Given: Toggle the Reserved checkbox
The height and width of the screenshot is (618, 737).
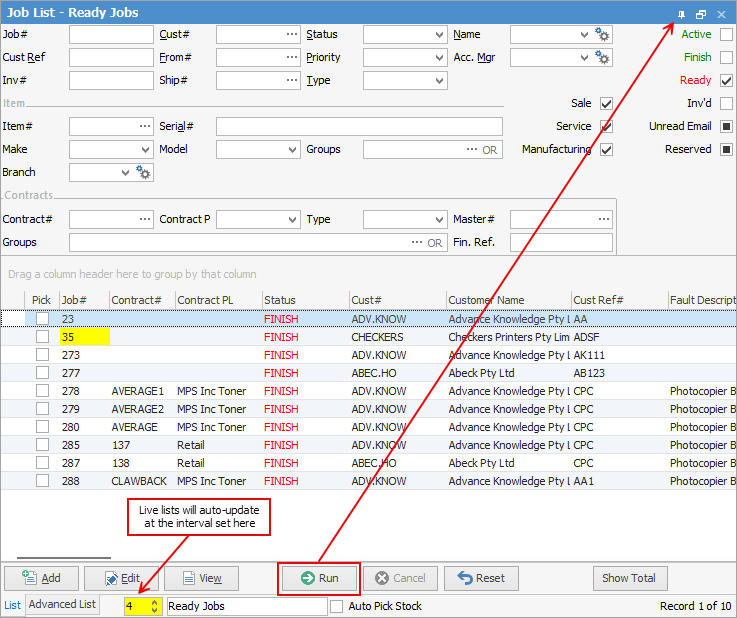Looking at the screenshot, I should pyautogui.click(x=726, y=149).
